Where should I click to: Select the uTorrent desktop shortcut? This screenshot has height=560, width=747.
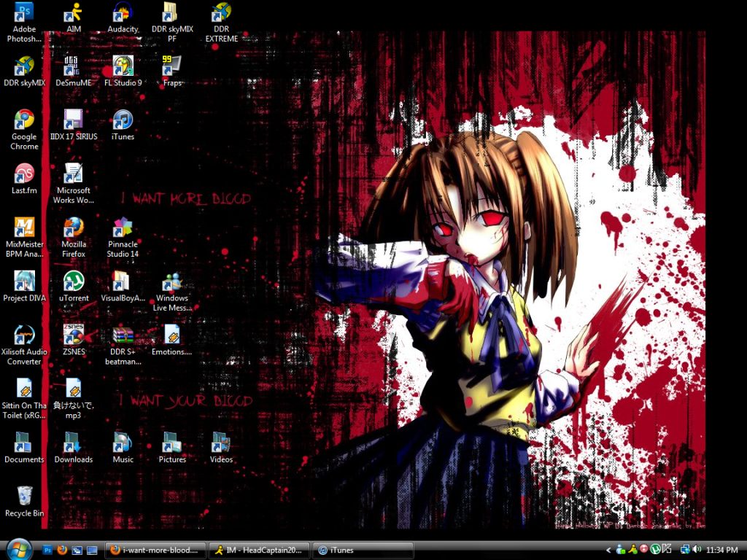[x=74, y=287]
